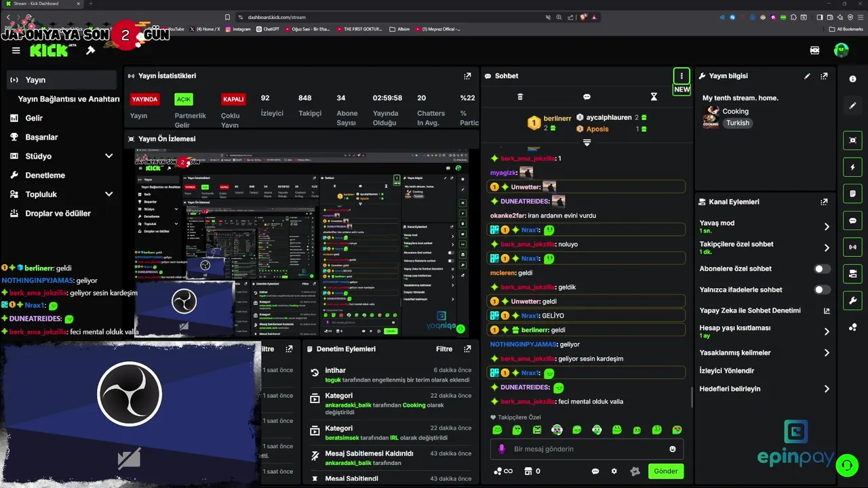Viewport: 868px width, 488px height.
Task: Pop out the Denetim Eylemleri panel
Action: pyautogui.click(x=467, y=349)
